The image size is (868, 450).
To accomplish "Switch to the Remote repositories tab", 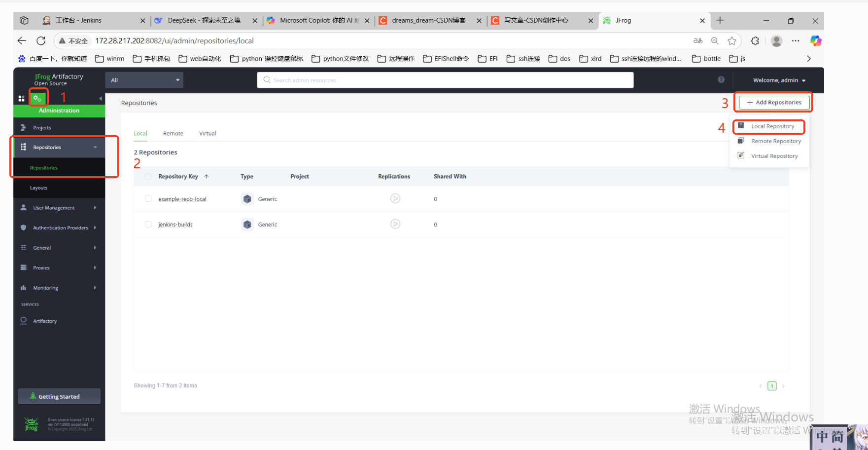I will (173, 133).
